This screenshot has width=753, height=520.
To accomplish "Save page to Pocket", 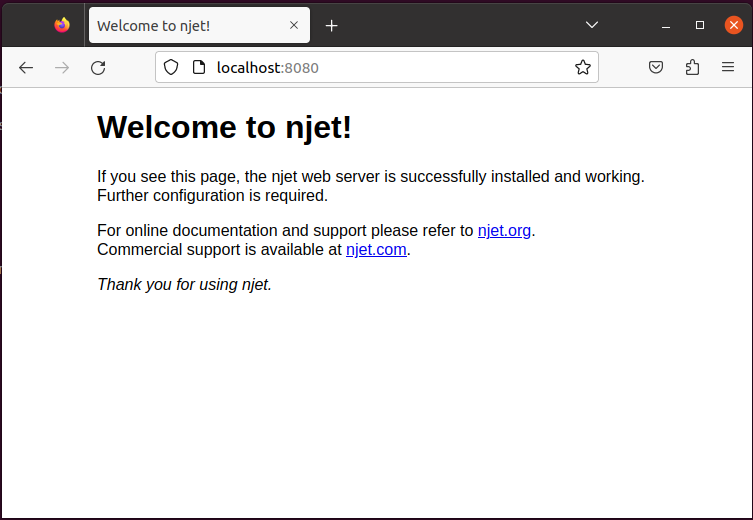I will pyautogui.click(x=656, y=67).
